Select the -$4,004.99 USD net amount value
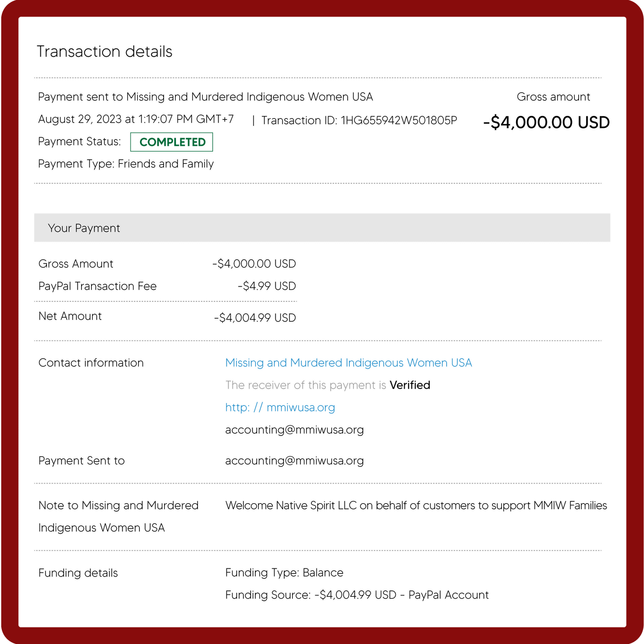This screenshot has height=644, width=644. pyautogui.click(x=255, y=318)
